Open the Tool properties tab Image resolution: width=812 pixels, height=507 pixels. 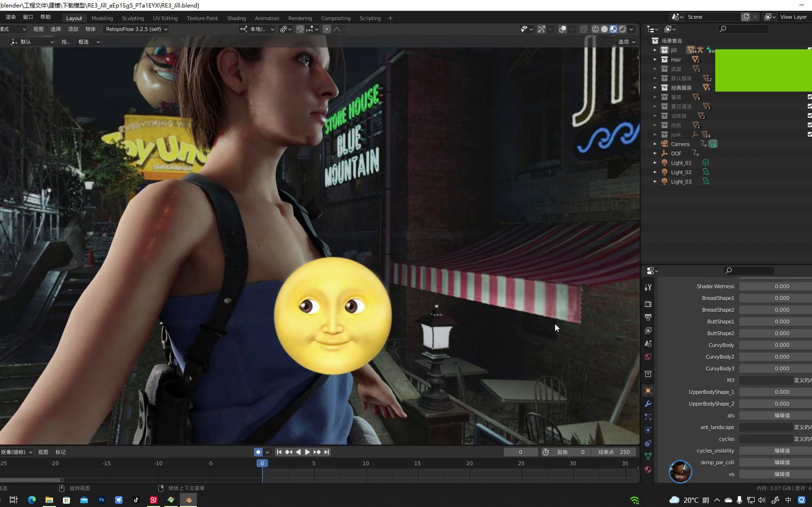(x=648, y=287)
